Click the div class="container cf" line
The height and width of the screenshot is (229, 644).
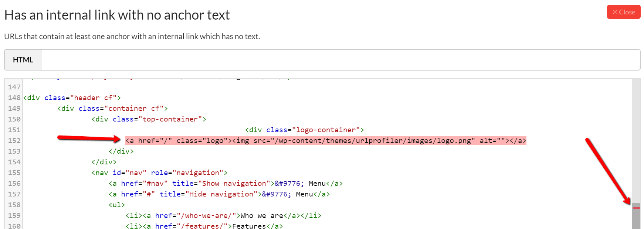click(112, 109)
